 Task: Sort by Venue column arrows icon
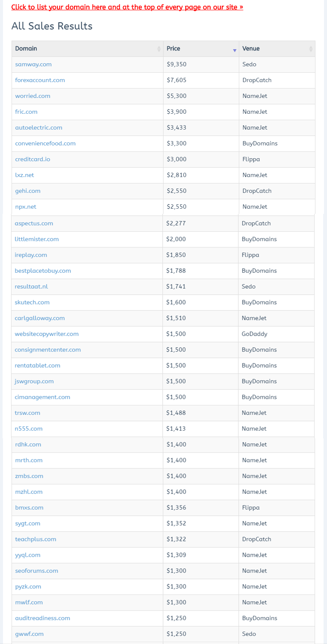click(x=311, y=49)
